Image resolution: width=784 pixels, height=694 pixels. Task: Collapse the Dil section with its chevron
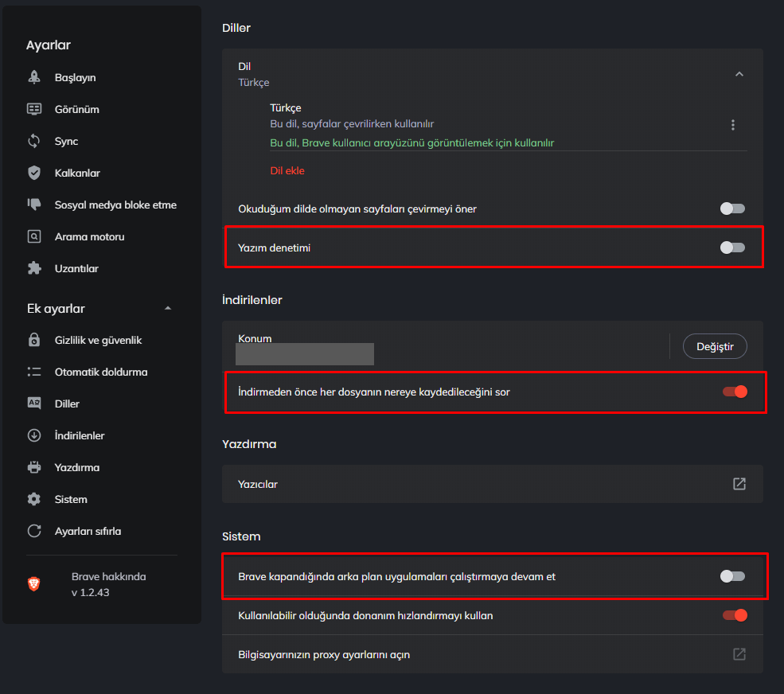point(739,73)
